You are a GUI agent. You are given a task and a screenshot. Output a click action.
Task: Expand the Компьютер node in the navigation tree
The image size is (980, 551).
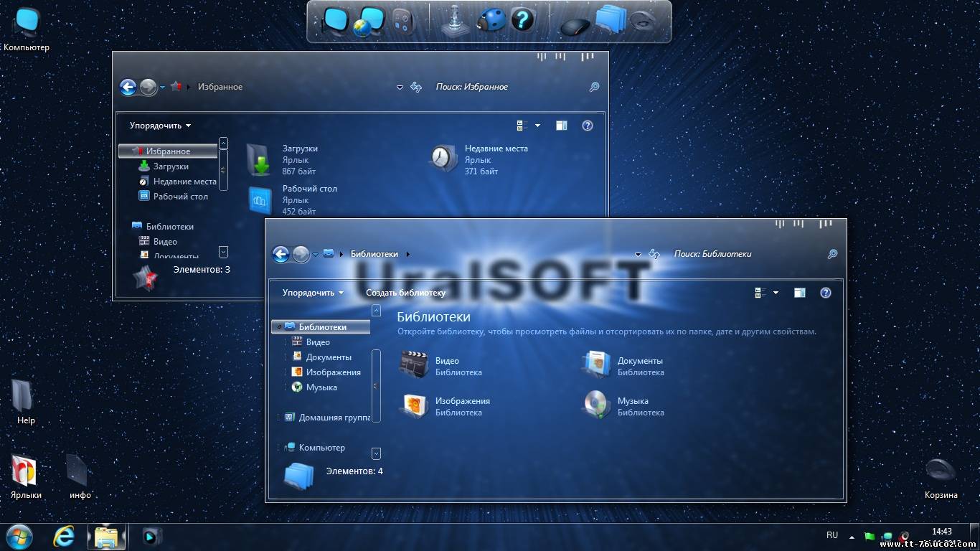[x=279, y=448]
